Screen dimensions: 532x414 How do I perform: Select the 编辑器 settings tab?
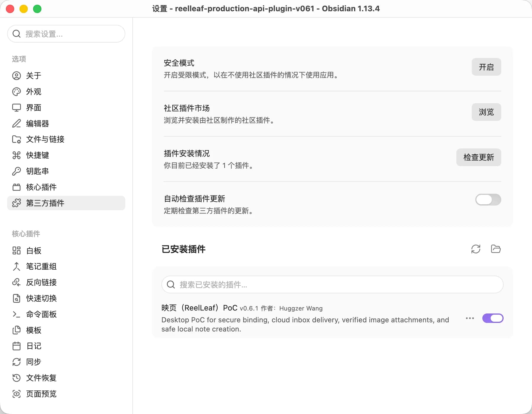click(x=66, y=123)
